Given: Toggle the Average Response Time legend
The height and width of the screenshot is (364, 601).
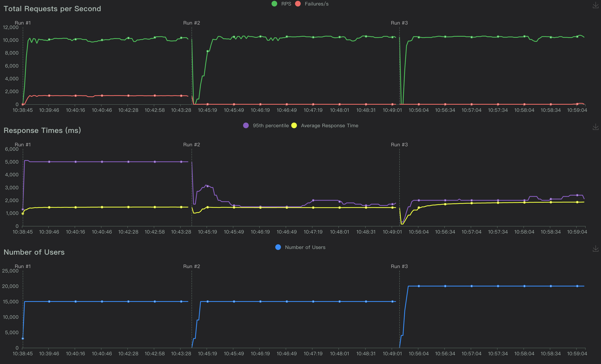Looking at the screenshot, I should pyautogui.click(x=329, y=125).
